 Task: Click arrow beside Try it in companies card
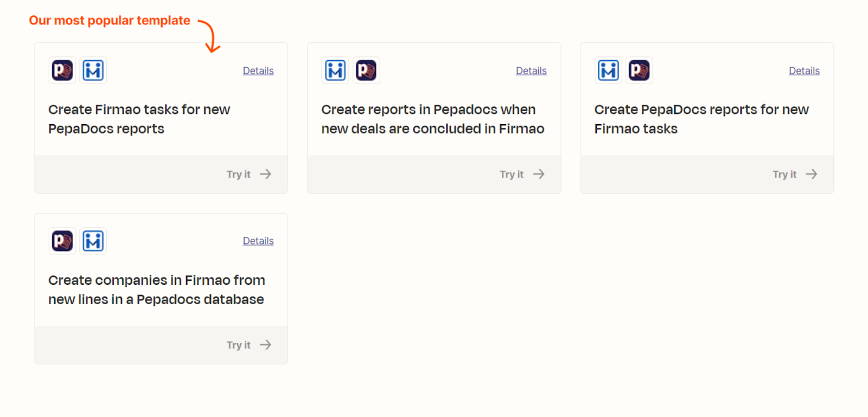pos(265,345)
